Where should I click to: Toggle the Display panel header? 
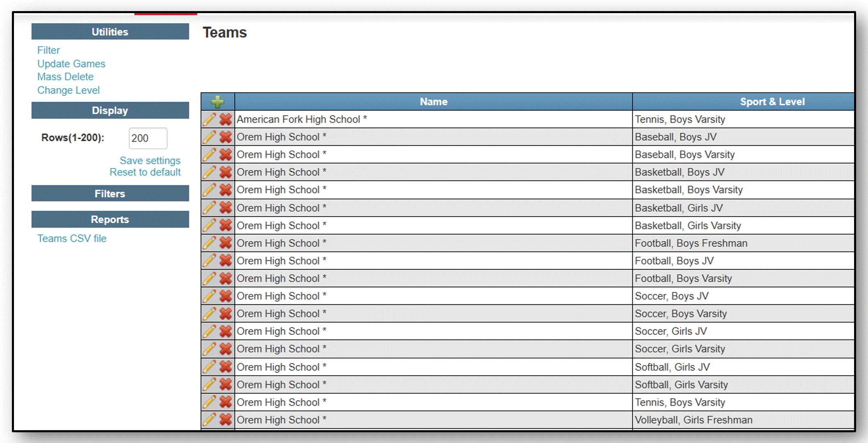[110, 110]
